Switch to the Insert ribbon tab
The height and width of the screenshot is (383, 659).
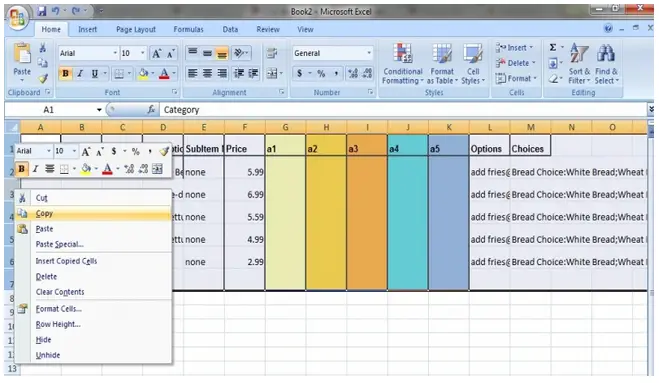pos(87,29)
